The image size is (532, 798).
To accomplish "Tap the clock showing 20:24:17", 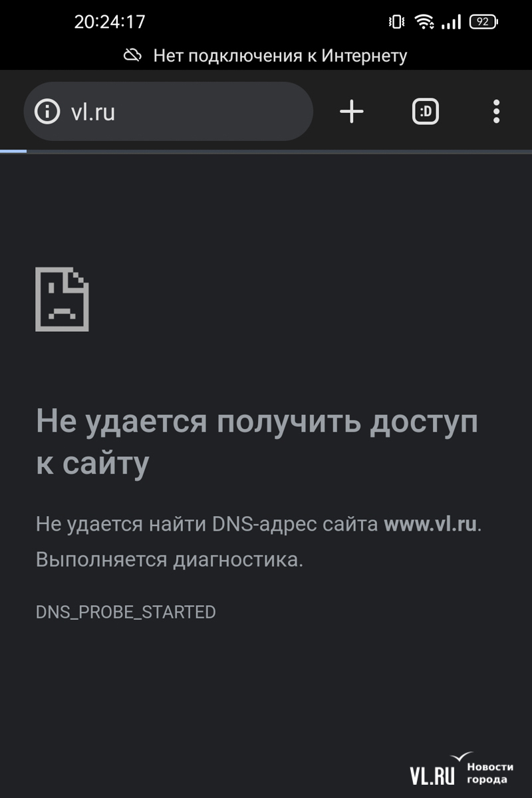I will 110,22.
